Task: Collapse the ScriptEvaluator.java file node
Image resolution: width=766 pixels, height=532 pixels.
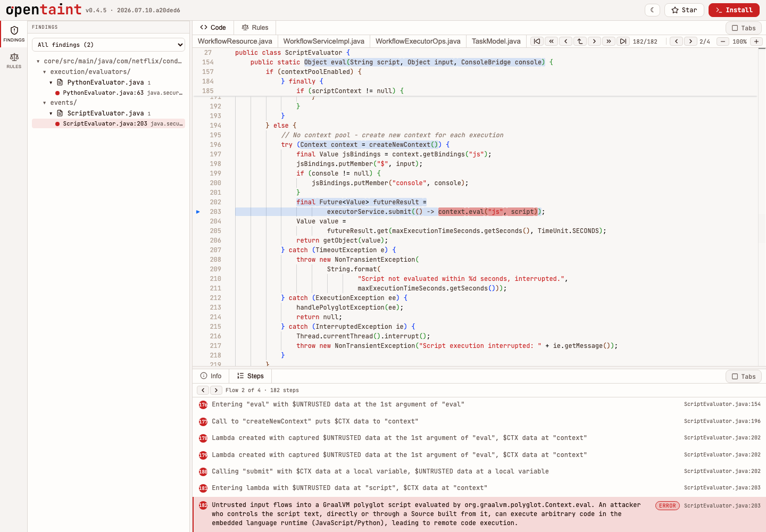Action: coord(51,113)
